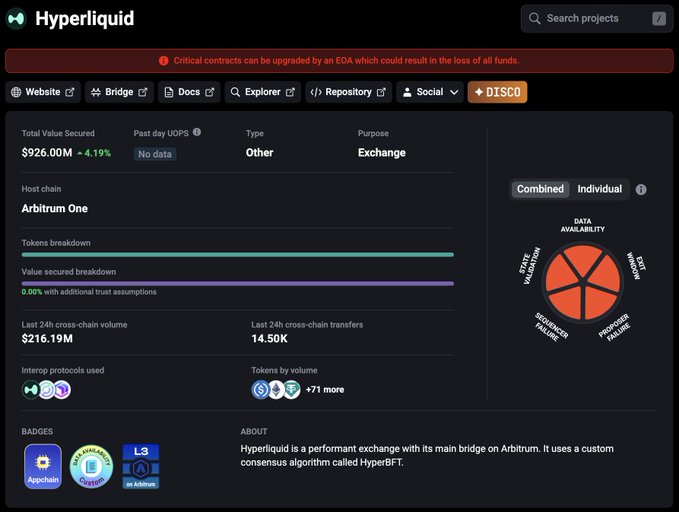This screenshot has height=512, width=679.
Task: Click the Hyperliquid logo icon
Action: [16, 19]
